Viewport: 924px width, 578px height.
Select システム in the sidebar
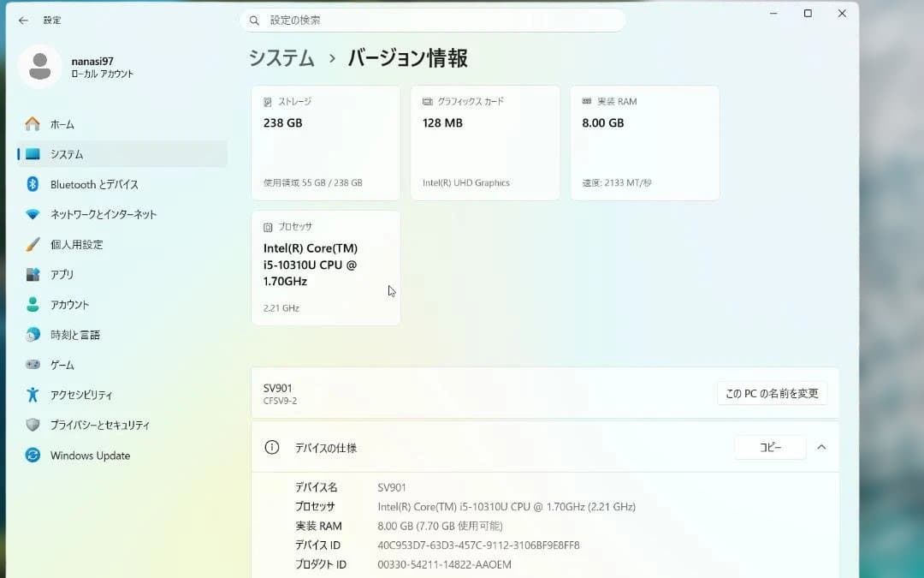(x=122, y=154)
